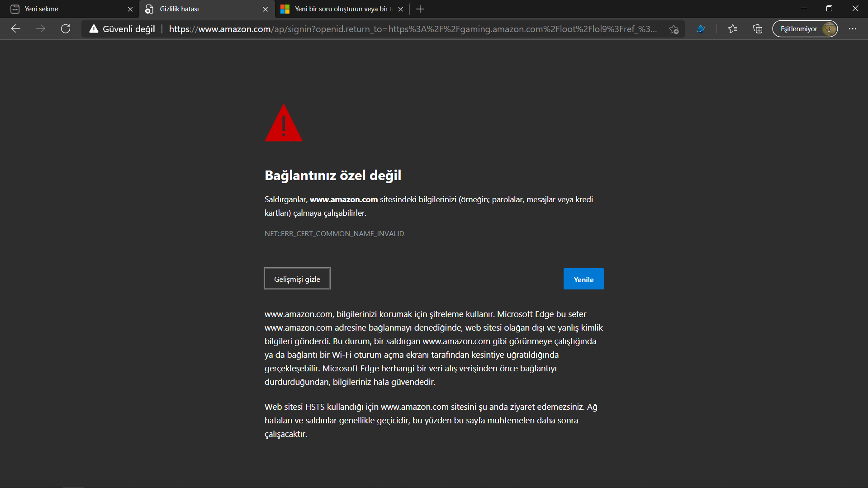Open a new tab with the plus button
This screenshot has width=868, height=488.
(420, 9)
